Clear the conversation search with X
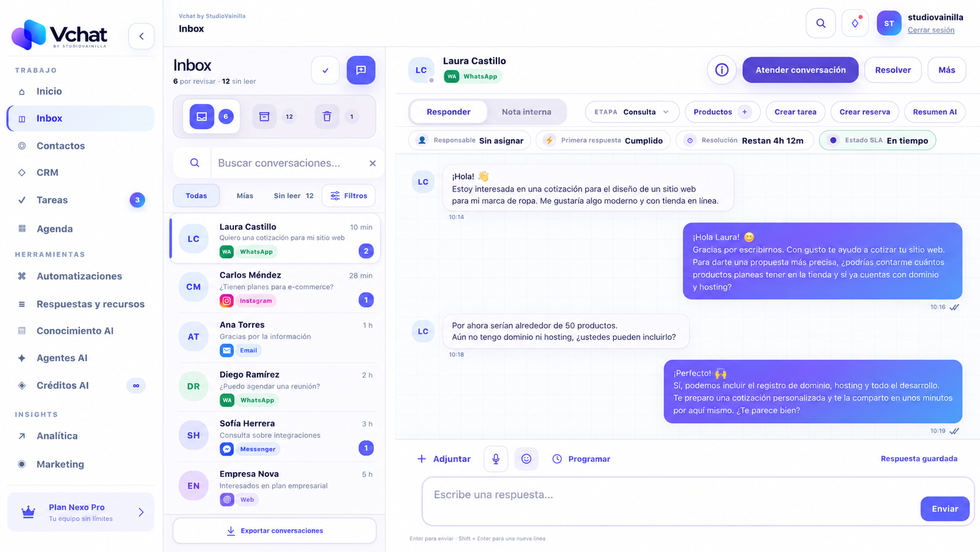 373,163
